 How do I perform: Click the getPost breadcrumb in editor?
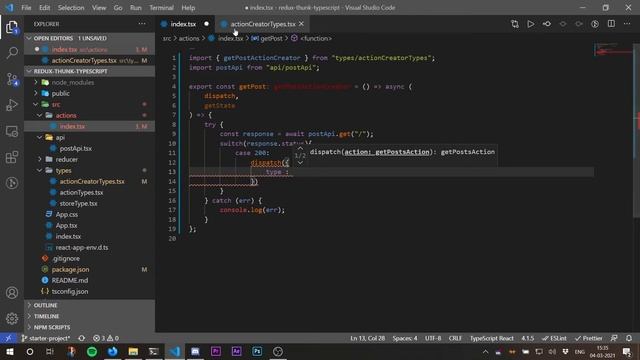267,38
